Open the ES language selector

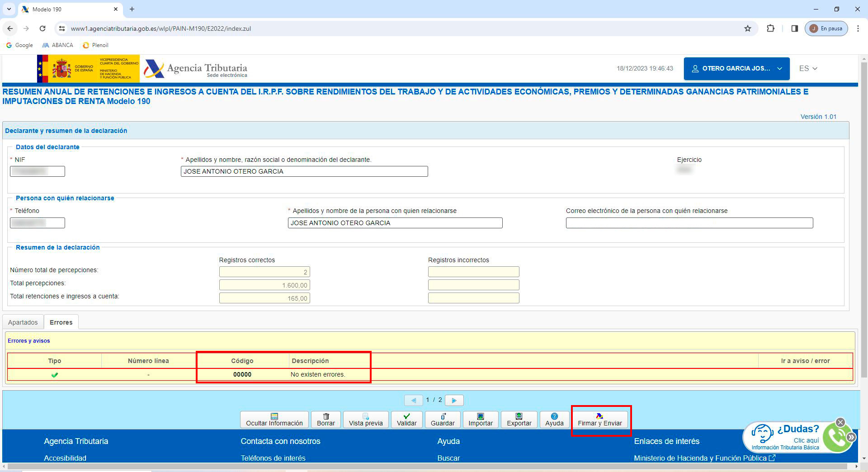[x=808, y=69]
